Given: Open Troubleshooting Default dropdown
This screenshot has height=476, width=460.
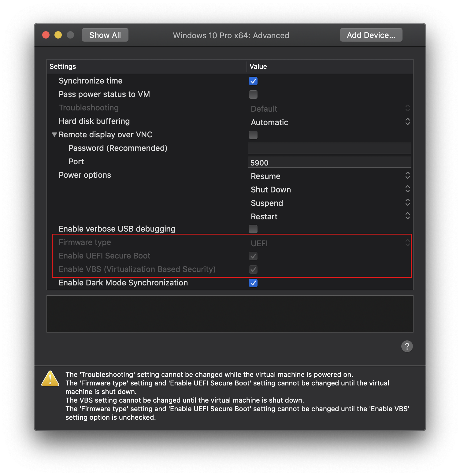Looking at the screenshot, I should [330, 109].
